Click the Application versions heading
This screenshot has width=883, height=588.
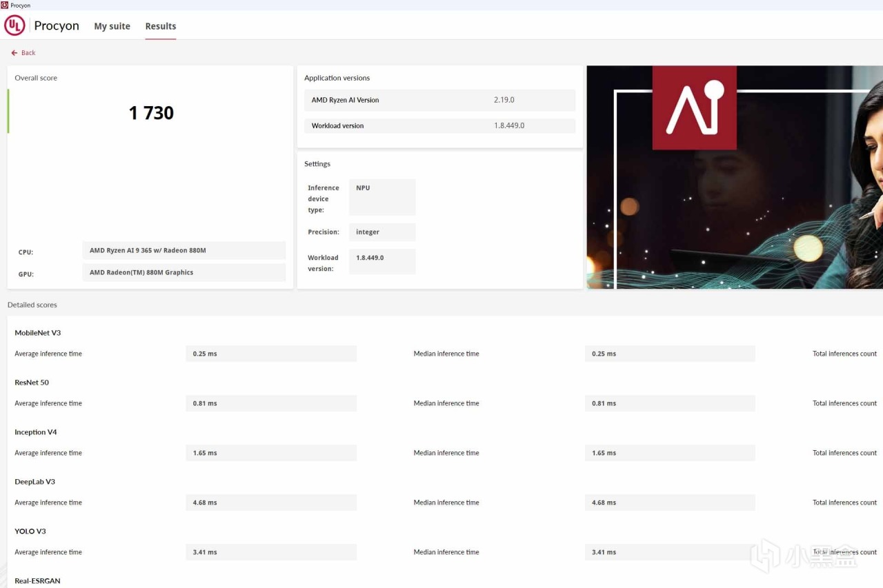(x=337, y=78)
